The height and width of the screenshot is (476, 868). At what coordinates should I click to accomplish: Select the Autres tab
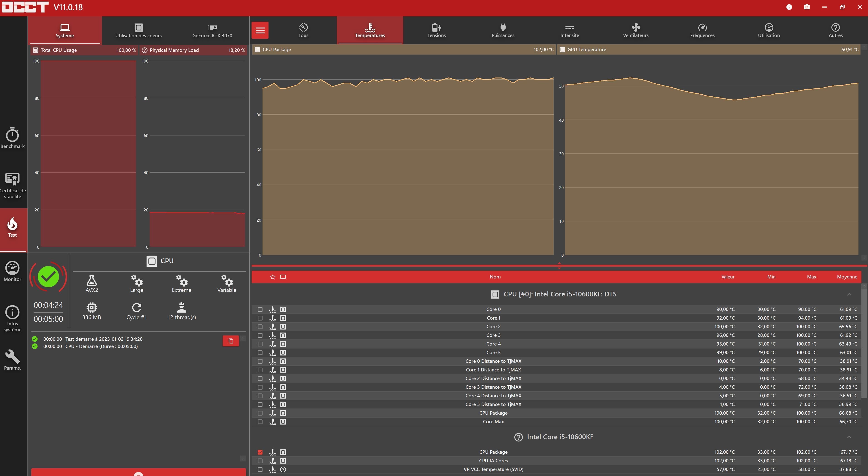point(835,30)
